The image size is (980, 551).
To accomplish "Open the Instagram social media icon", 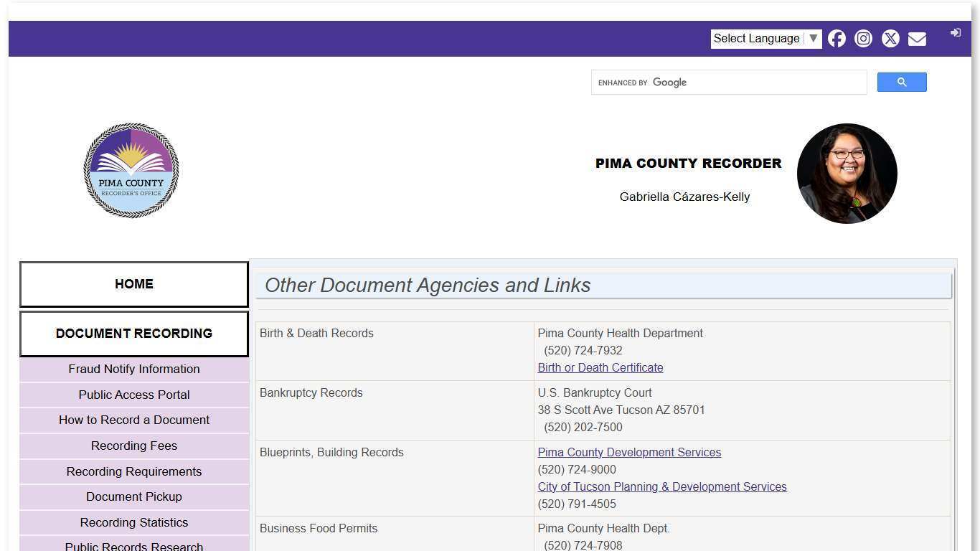I will (x=863, y=39).
